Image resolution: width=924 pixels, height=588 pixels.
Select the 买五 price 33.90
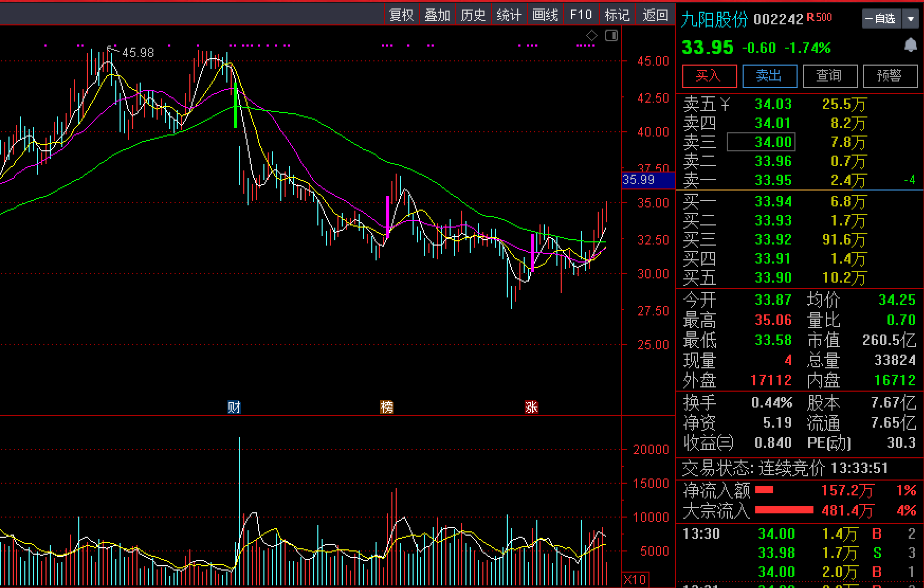pos(773,278)
